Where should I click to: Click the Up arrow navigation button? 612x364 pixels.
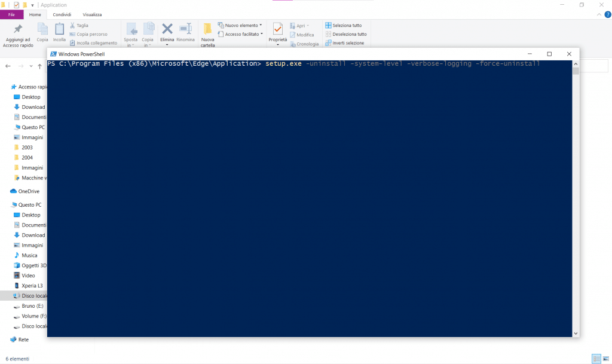tap(39, 66)
